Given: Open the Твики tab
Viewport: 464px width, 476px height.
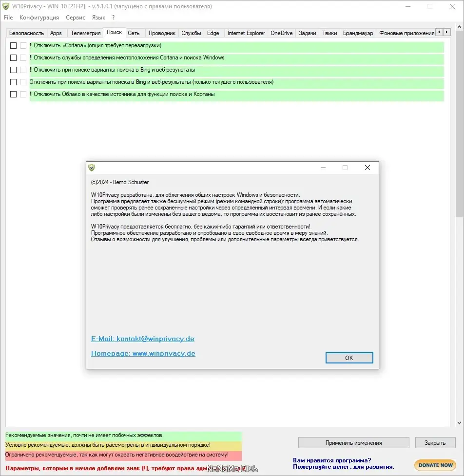Looking at the screenshot, I should tap(329, 33).
